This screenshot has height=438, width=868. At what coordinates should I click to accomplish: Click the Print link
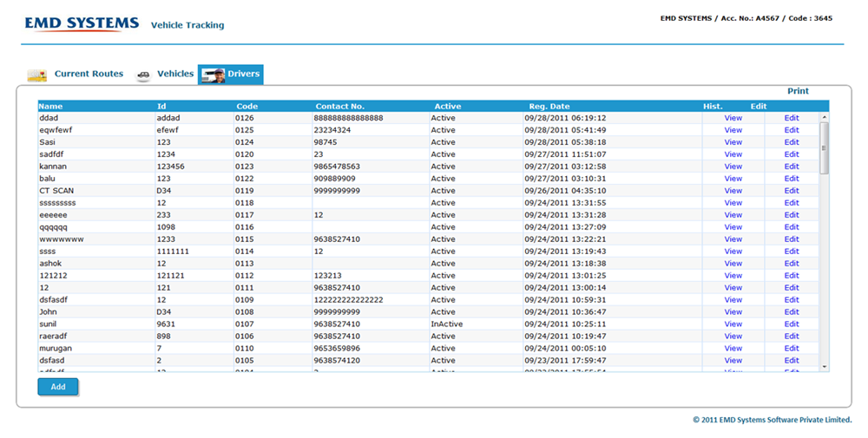click(798, 91)
